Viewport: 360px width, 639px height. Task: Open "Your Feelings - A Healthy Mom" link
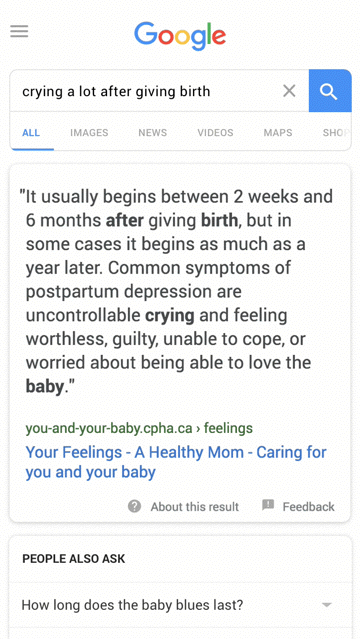pyautogui.click(x=176, y=462)
